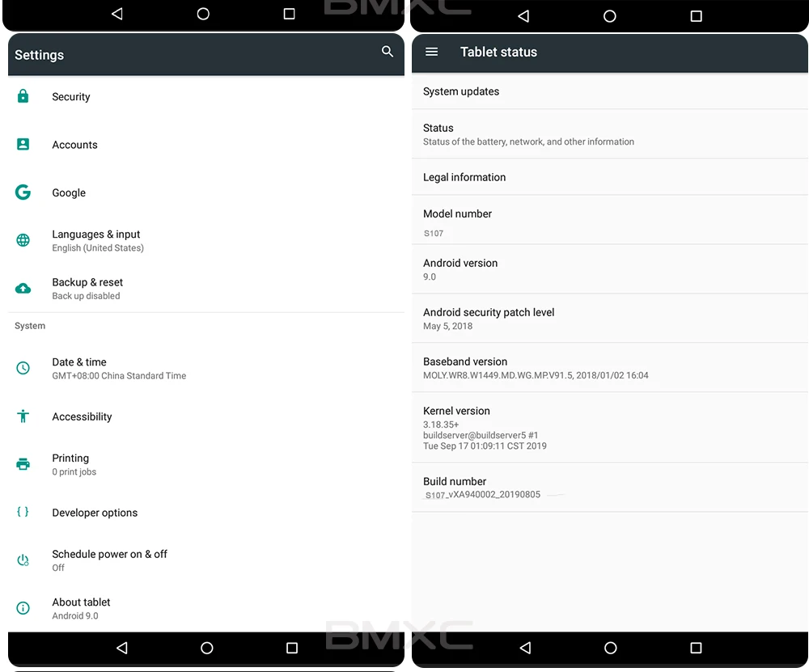Image resolution: width=809 pixels, height=672 pixels.
Task: Tap the right panel's bottom back arrow
Action: (x=525, y=648)
